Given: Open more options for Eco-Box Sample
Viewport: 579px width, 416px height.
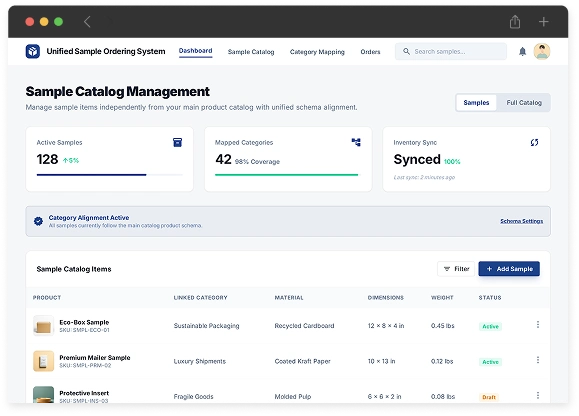Looking at the screenshot, I should [538, 324].
